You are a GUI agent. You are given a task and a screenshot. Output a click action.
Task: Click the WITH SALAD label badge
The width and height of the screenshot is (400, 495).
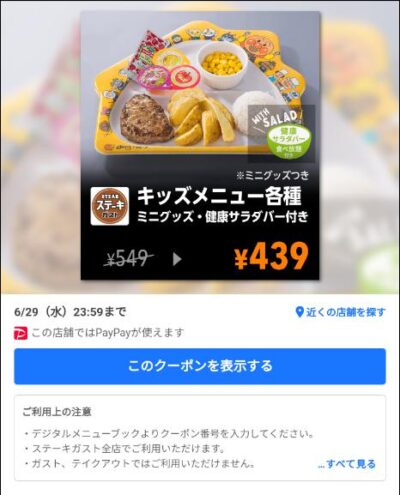tap(274, 119)
